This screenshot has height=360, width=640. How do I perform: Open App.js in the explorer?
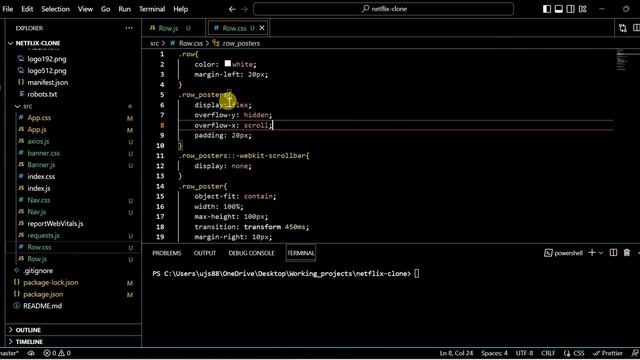pos(37,130)
